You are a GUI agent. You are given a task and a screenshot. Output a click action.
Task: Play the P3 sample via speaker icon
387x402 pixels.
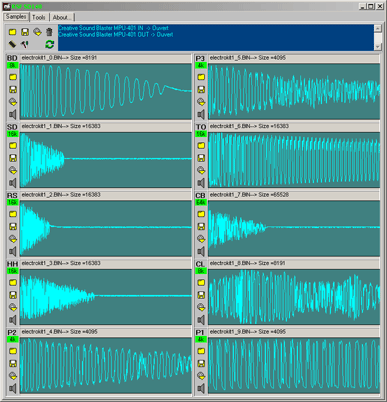click(x=201, y=115)
